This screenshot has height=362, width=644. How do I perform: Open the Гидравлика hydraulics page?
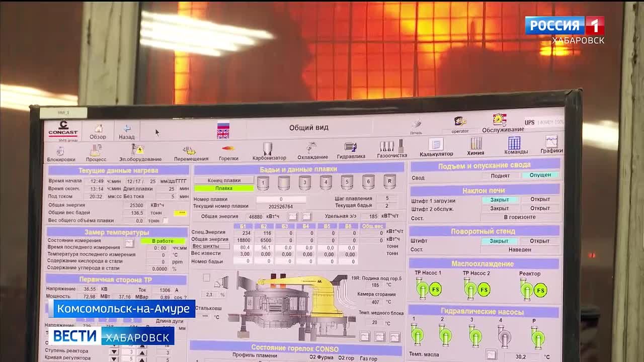pyautogui.click(x=351, y=150)
